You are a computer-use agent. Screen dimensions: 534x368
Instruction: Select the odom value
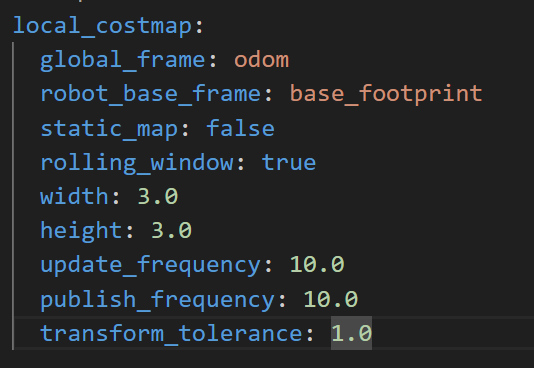(x=262, y=60)
